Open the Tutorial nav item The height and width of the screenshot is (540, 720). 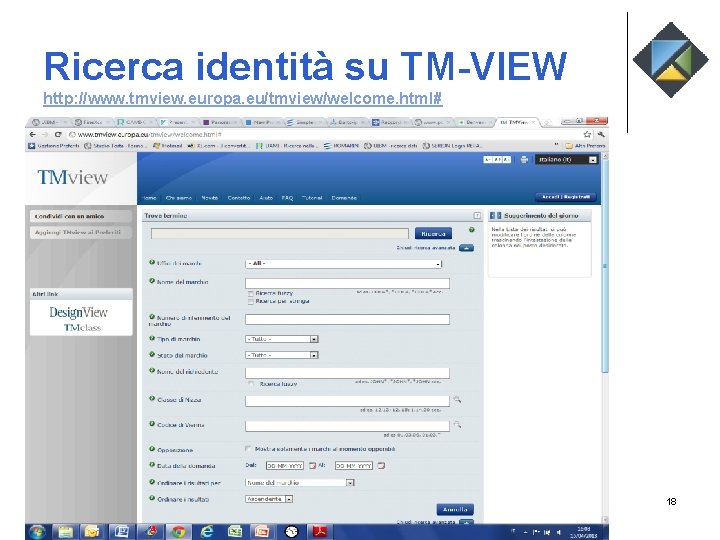312,198
